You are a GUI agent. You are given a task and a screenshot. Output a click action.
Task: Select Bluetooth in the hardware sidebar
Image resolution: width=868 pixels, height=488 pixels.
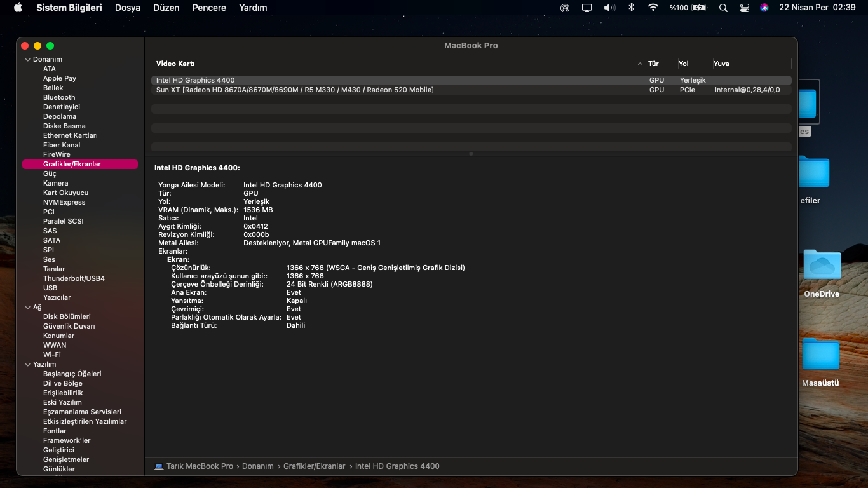(x=59, y=97)
